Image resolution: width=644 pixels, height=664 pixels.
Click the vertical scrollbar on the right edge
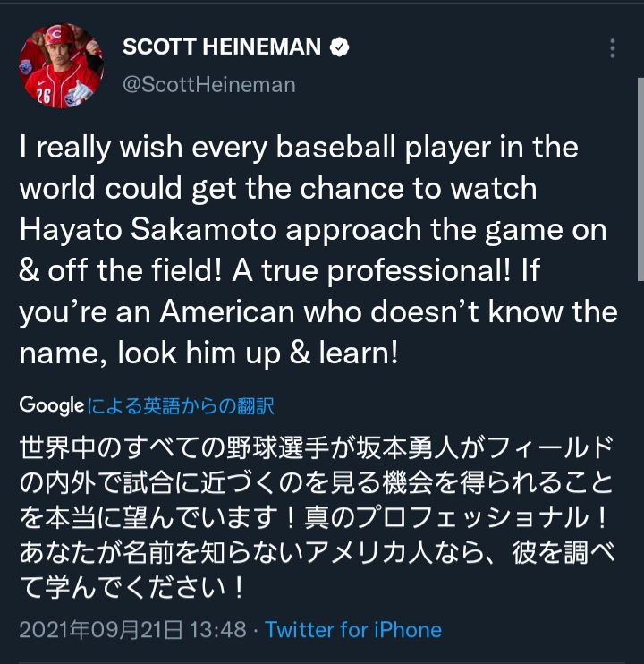(x=639, y=179)
